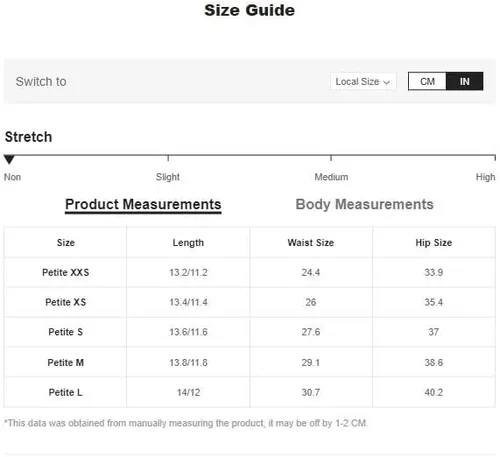Screen dimensions: 500x457
Task: Select the Petite S size row
Action: 249,332
